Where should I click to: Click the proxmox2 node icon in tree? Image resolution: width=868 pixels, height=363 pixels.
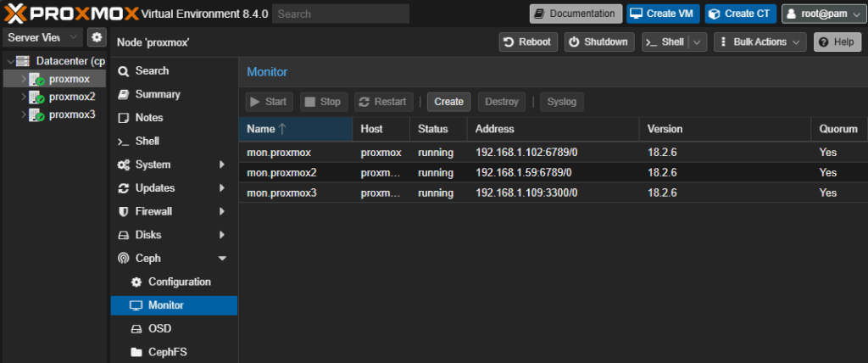coord(36,97)
